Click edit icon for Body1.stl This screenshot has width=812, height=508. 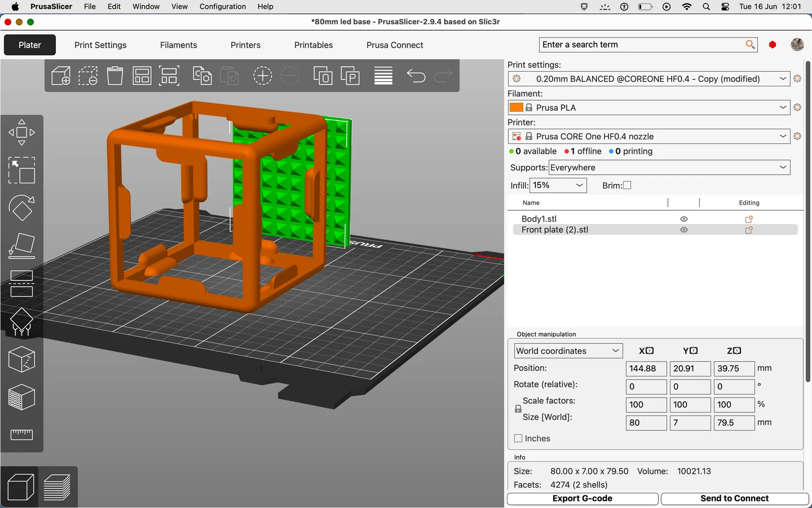click(749, 219)
